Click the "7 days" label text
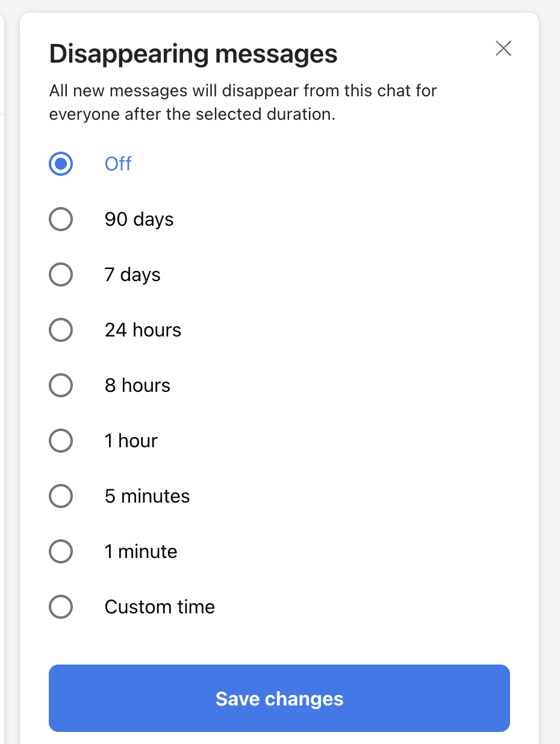The image size is (560, 744). pyautogui.click(x=132, y=274)
